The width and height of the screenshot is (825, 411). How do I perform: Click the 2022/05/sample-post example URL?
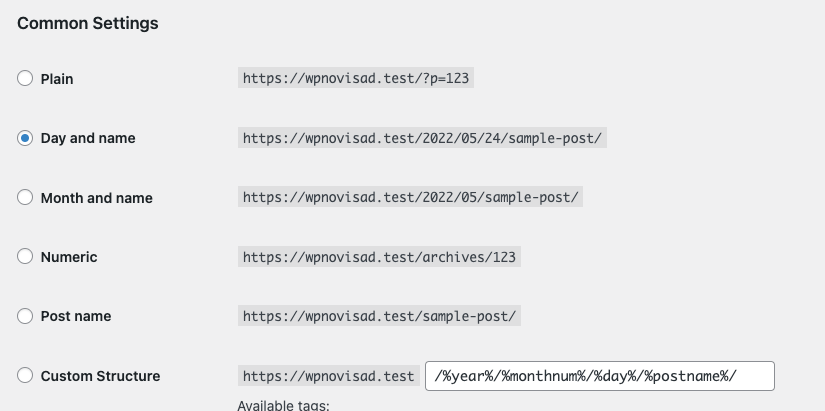[410, 198]
